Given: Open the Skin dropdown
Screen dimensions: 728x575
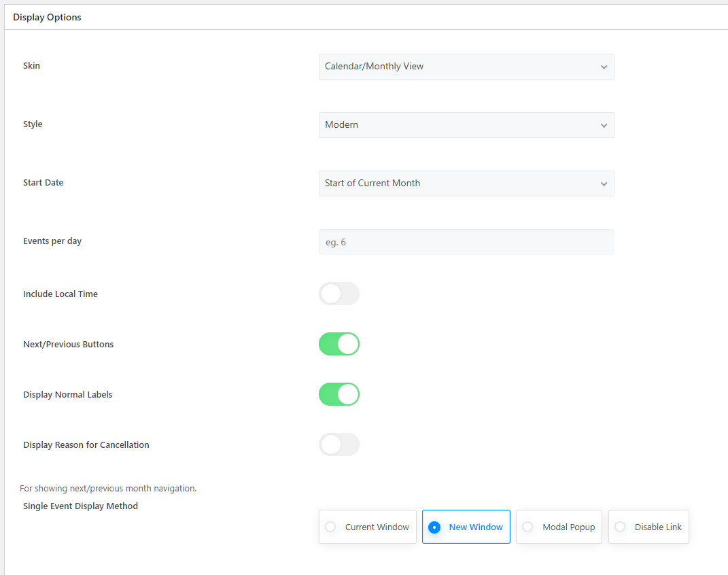Looking at the screenshot, I should (x=466, y=67).
